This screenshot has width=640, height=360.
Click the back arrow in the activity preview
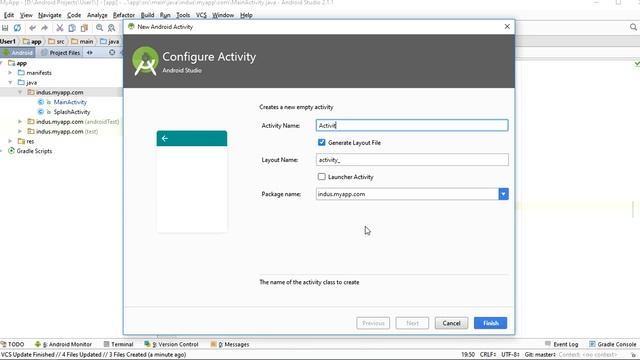click(164, 138)
